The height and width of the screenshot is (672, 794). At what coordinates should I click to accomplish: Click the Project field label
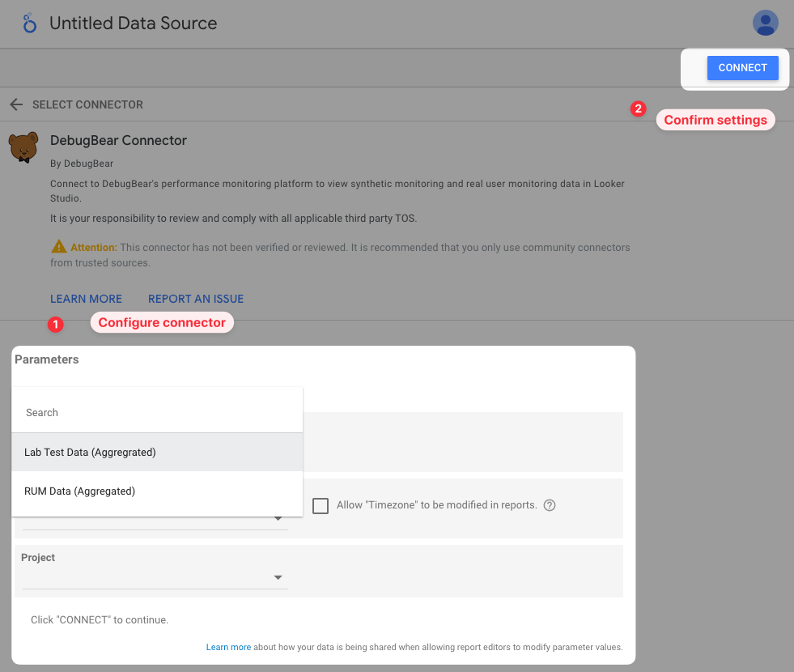tap(38, 558)
